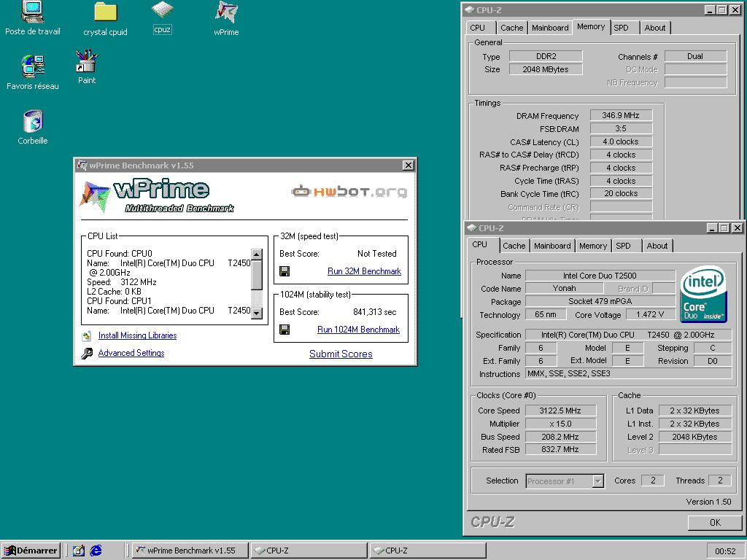
Task: Switch to wPrime Benchmark v1.55 taskbar button
Action: coord(190,551)
